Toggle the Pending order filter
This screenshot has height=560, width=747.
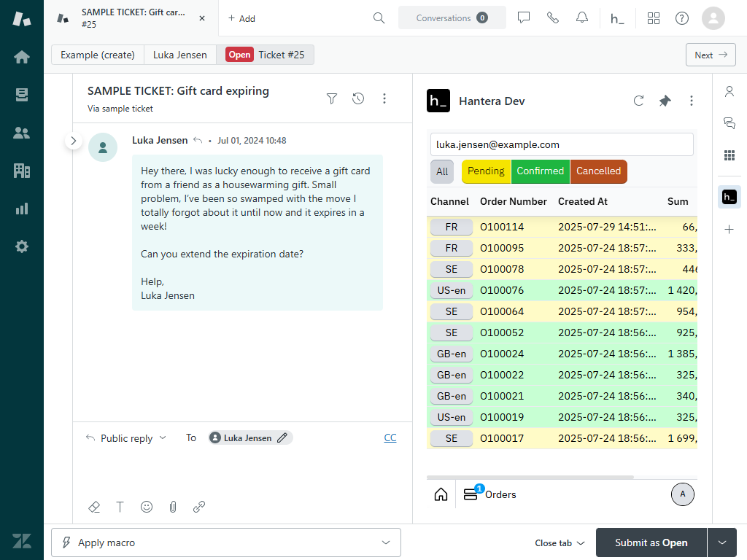pos(486,171)
